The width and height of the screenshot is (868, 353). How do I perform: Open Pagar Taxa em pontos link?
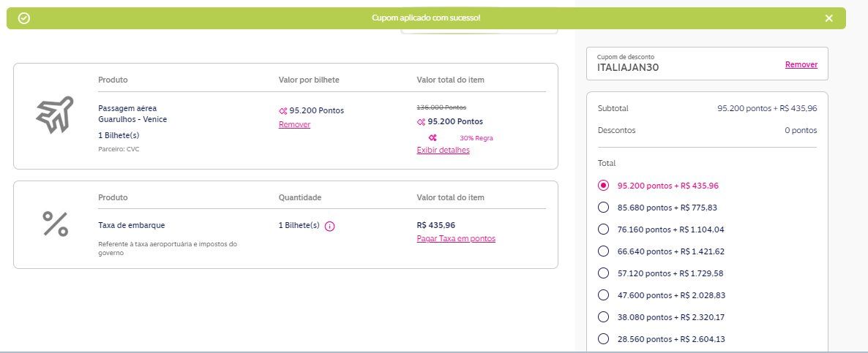(x=455, y=239)
